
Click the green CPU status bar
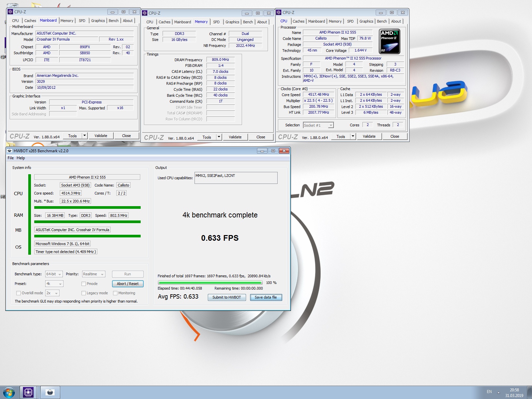point(87,207)
